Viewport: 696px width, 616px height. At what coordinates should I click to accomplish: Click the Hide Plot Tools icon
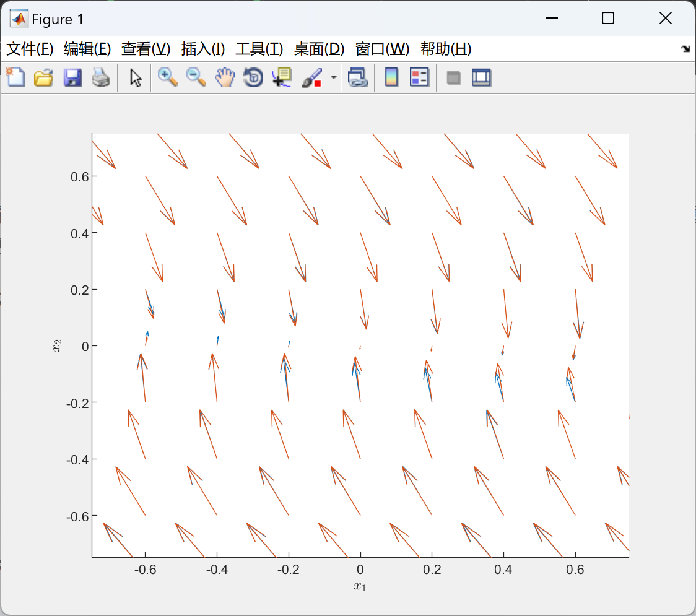pyautogui.click(x=453, y=78)
